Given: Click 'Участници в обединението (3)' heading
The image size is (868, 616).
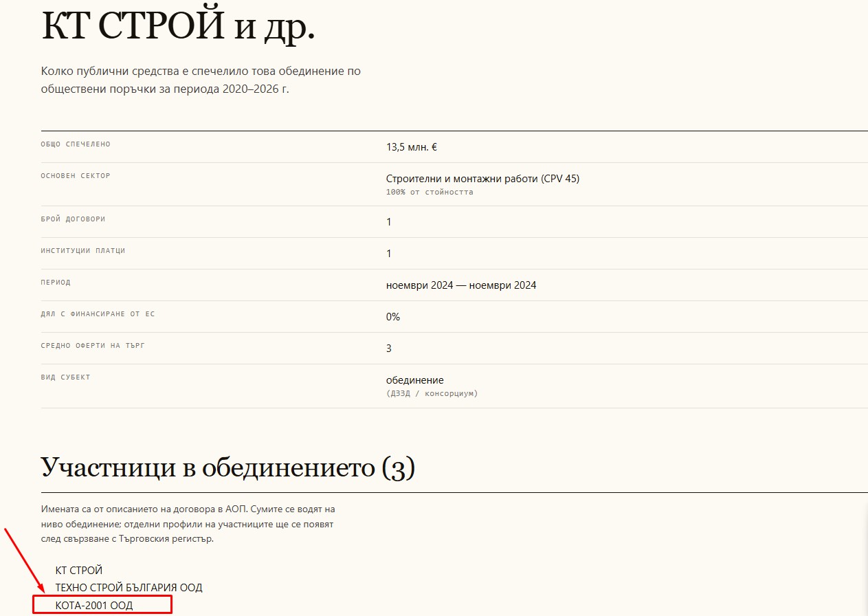Looking at the screenshot, I should [x=228, y=467].
